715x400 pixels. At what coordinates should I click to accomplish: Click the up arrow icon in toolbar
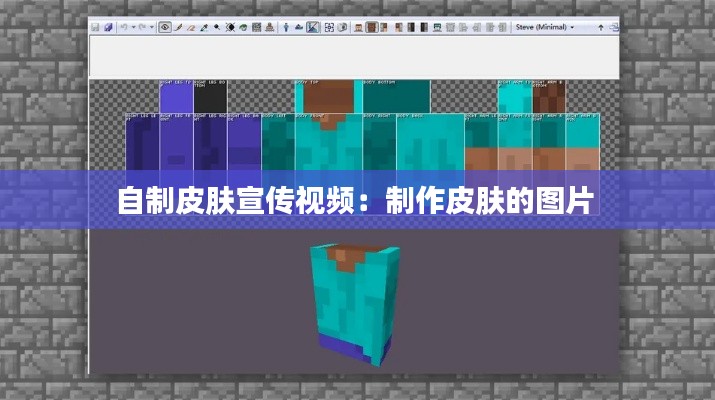(x=601, y=28)
